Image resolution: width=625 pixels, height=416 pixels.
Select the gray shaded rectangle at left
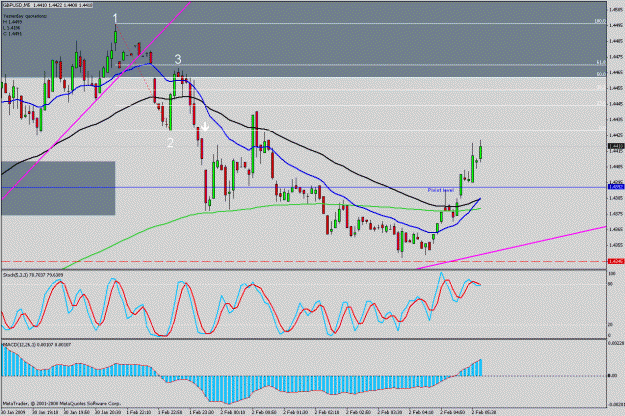(x=58, y=188)
